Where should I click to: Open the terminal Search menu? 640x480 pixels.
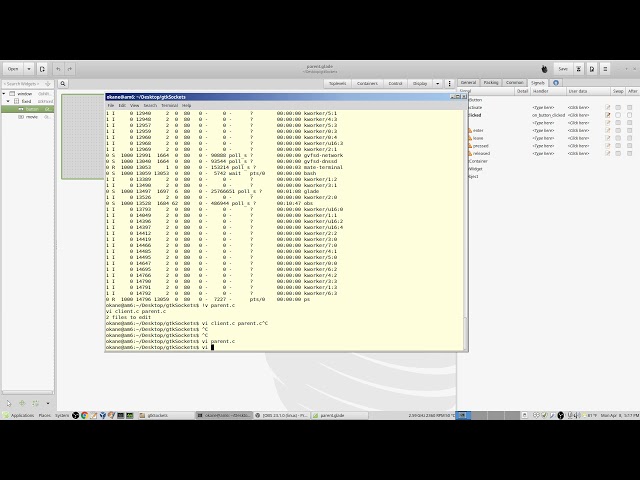[x=150, y=105]
